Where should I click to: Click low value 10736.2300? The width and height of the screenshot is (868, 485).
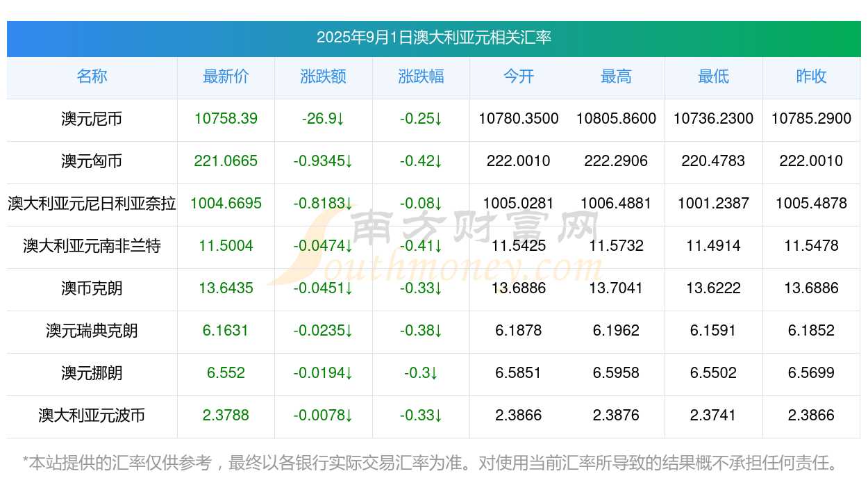(714, 119)
